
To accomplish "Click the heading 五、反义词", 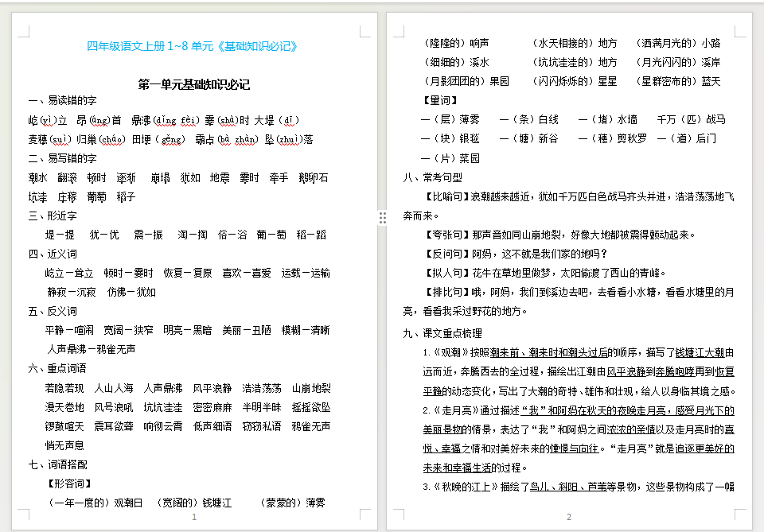I will pos(53,311).
